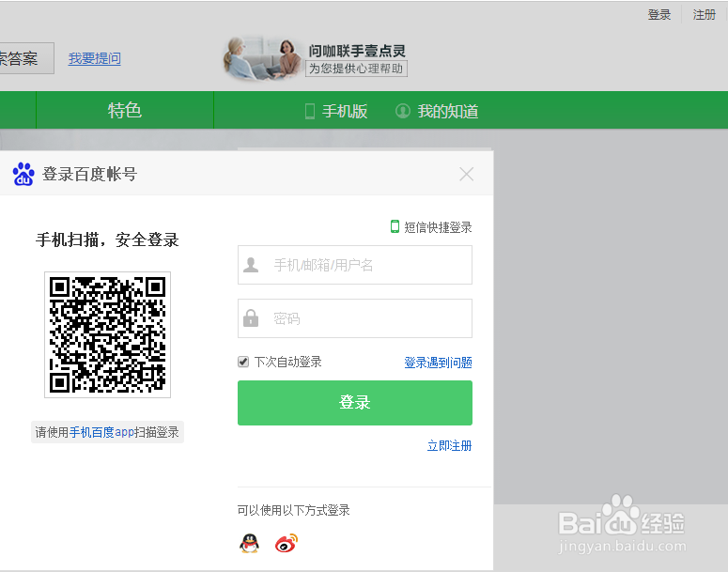Click the QR code image
The image size is (728, 572).
[107, 334]
